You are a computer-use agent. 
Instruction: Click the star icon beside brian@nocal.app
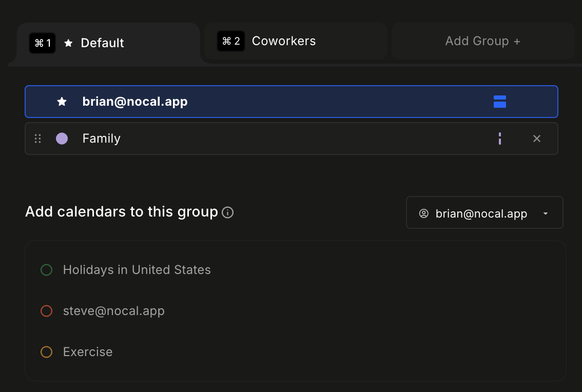62,102
